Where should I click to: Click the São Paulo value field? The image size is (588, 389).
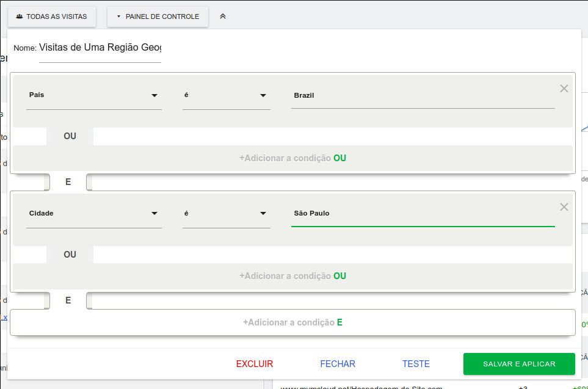[x=423, y=214]
